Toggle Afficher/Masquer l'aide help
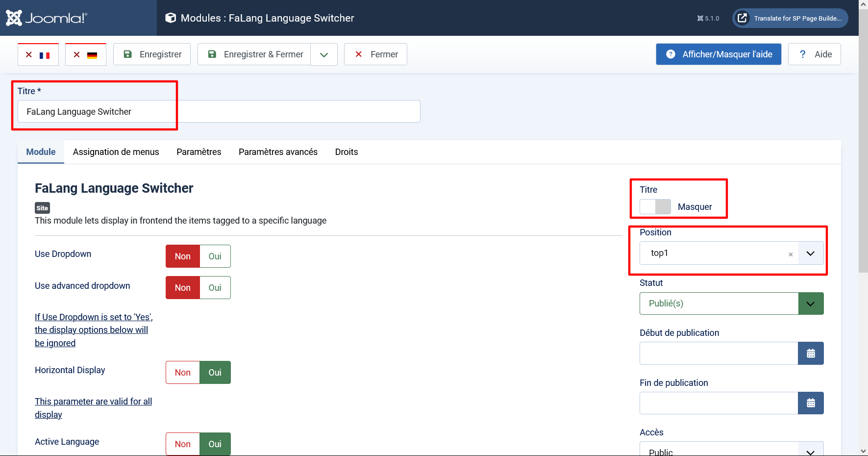 pos(719,54)
